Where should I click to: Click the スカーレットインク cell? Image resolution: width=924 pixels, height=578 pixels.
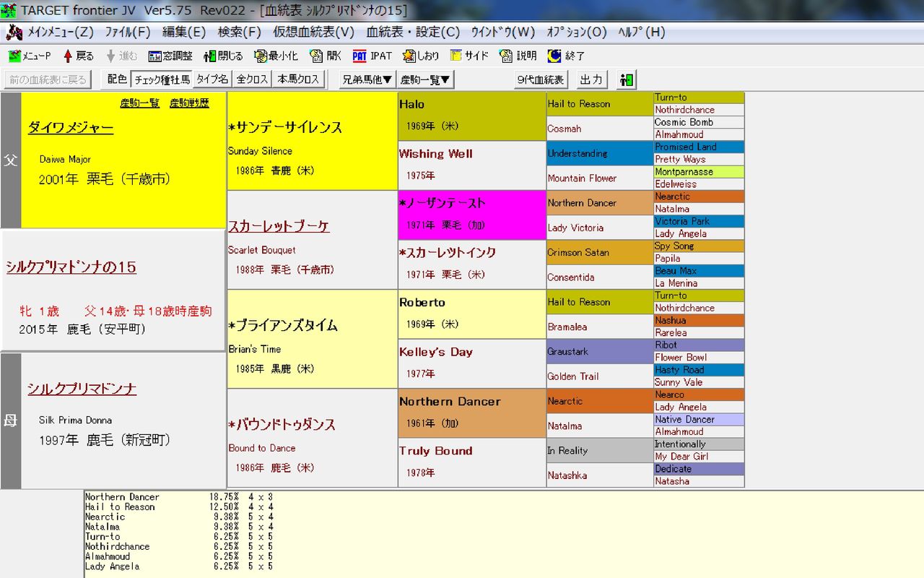point(472,264)
